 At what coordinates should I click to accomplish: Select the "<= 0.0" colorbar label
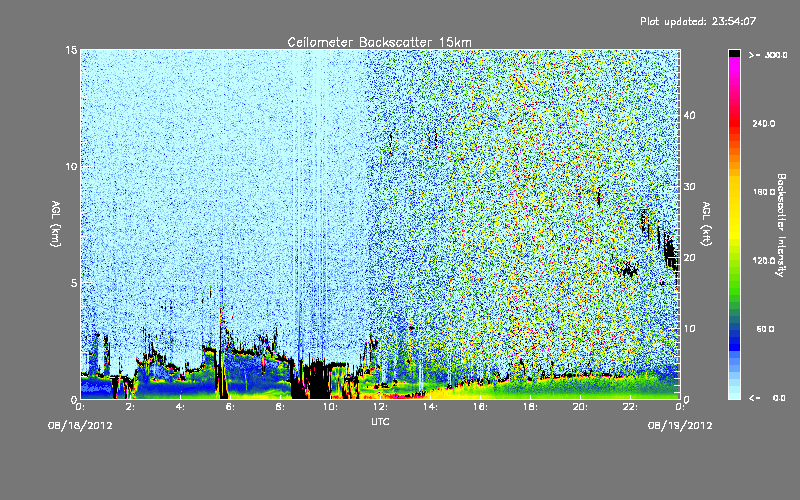[768, 398]
